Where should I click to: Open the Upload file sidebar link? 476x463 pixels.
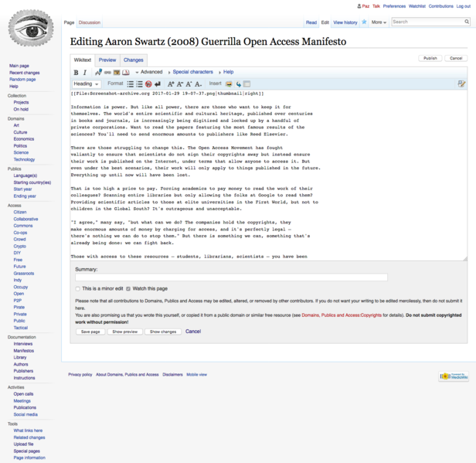(23, 444)
